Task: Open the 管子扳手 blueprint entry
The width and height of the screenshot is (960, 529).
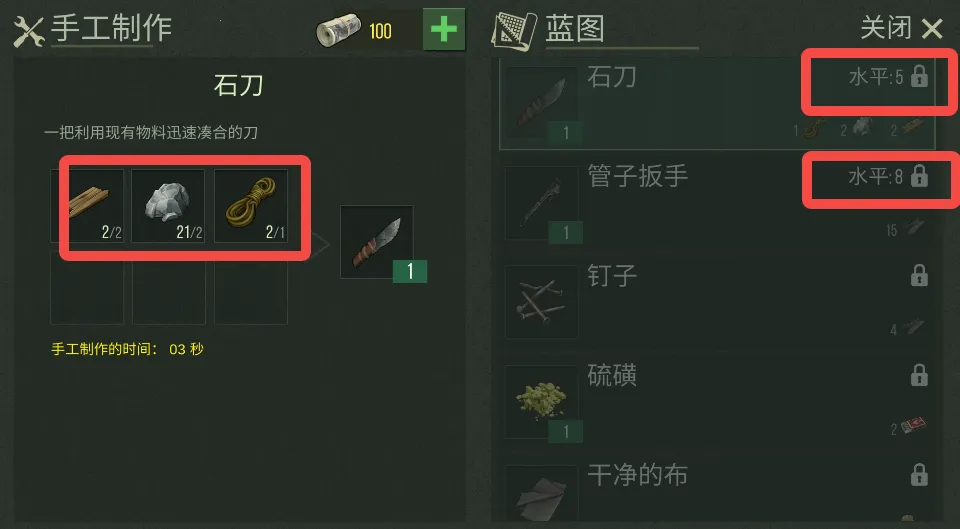Action: point(718,203)
